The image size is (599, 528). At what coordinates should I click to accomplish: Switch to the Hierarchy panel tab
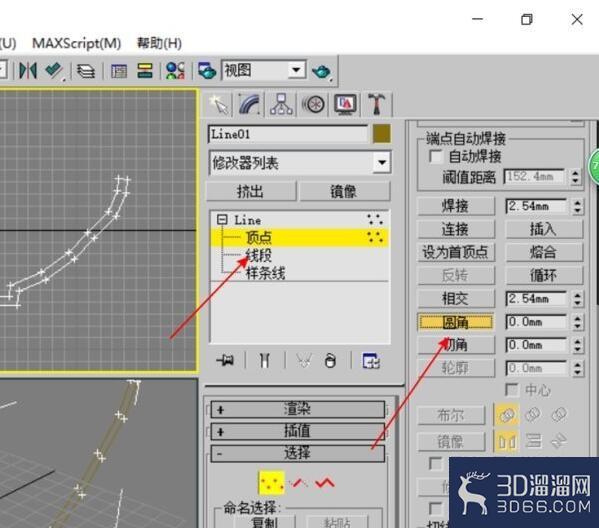281,104
